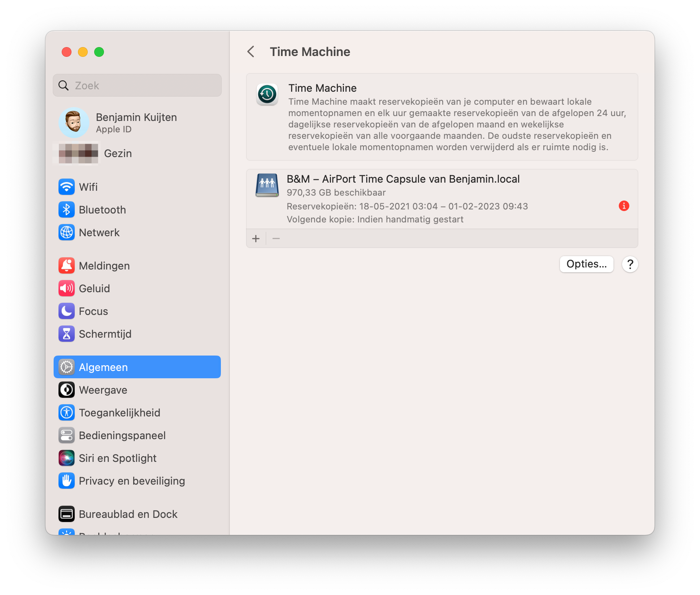Select Bureaublad en Dock in sidebar

pyautogui.click(x=137, y=514)
